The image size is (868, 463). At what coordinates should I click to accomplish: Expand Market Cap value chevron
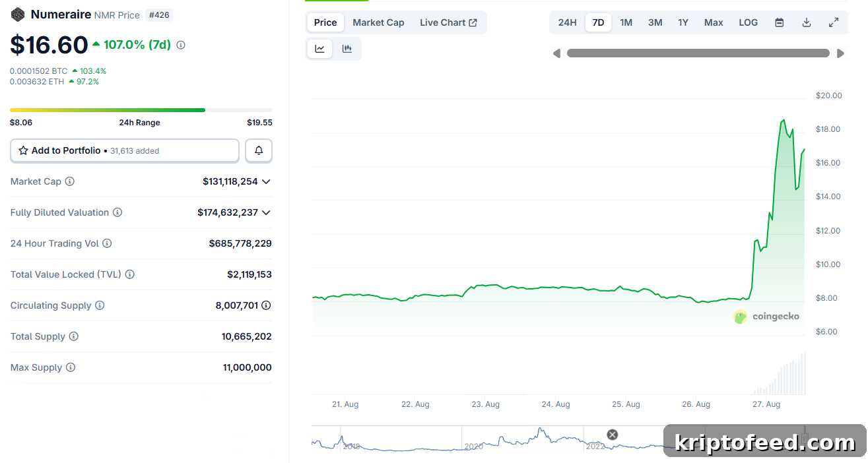[266, 181]
